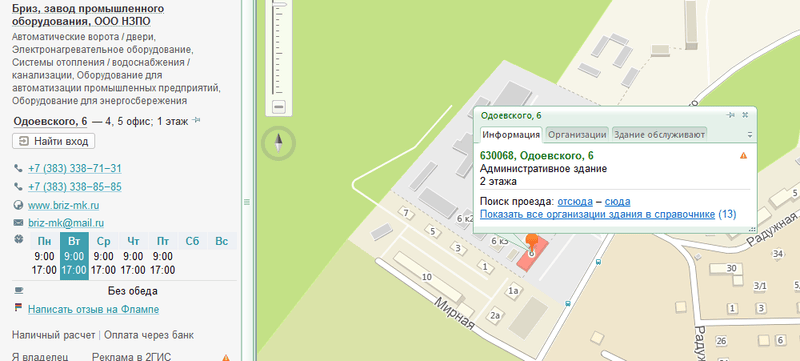Click the panel splitter handle
This screenshot has width=800, height=361.
click(247, 202)
